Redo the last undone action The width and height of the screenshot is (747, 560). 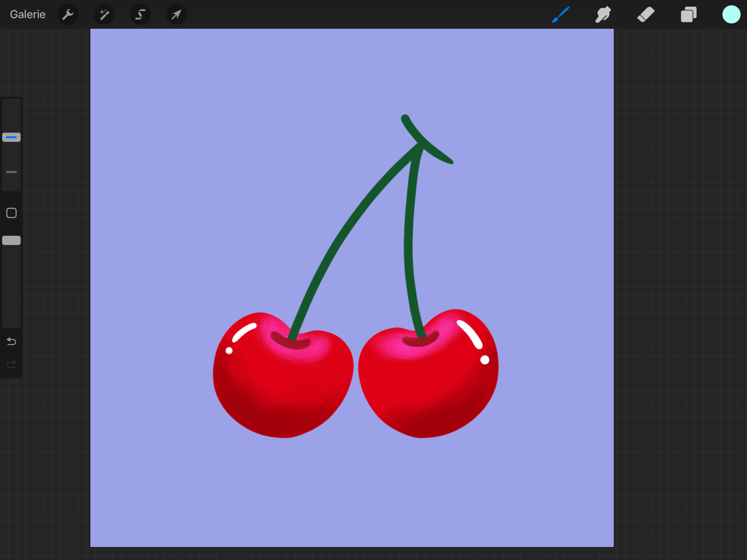click(x=11, y=364)
